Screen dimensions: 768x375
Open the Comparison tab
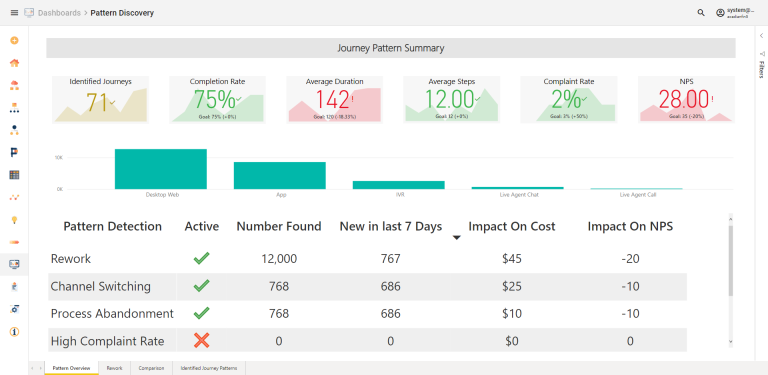151,368
